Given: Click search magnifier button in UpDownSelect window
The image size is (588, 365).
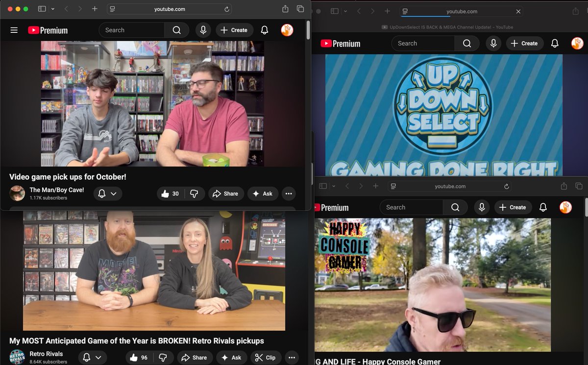Looking at the screenshot, I should 467,44.
